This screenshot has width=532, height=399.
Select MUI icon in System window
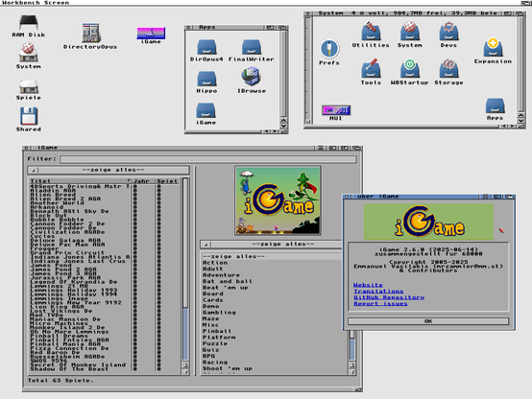tap(336, 113)
